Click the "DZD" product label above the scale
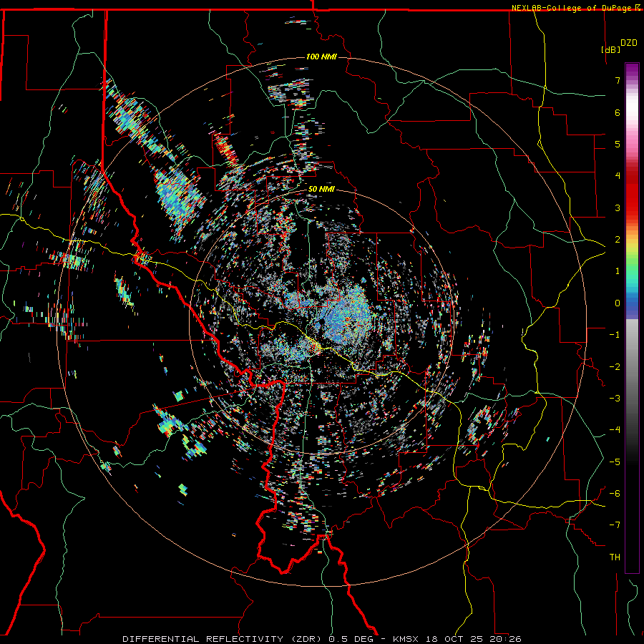This screenshot has width=644, height=644. click(x=629, y=43)
